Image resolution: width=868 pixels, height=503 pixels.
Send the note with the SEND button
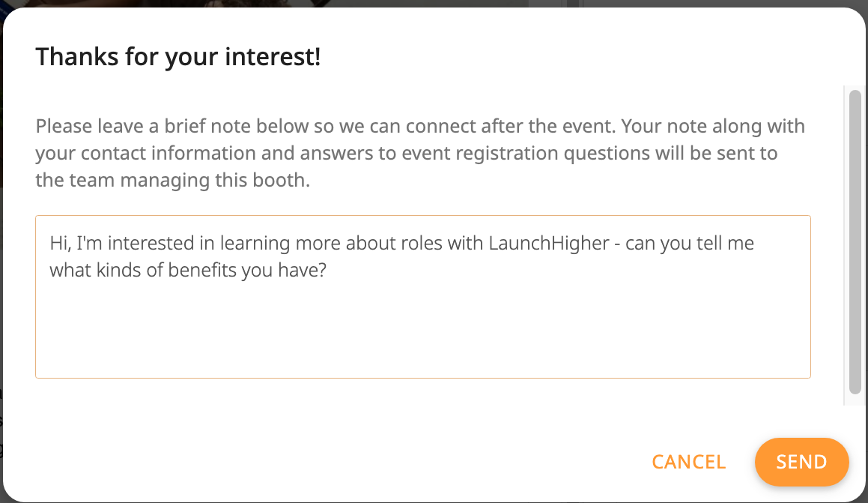tap(801, 462)
